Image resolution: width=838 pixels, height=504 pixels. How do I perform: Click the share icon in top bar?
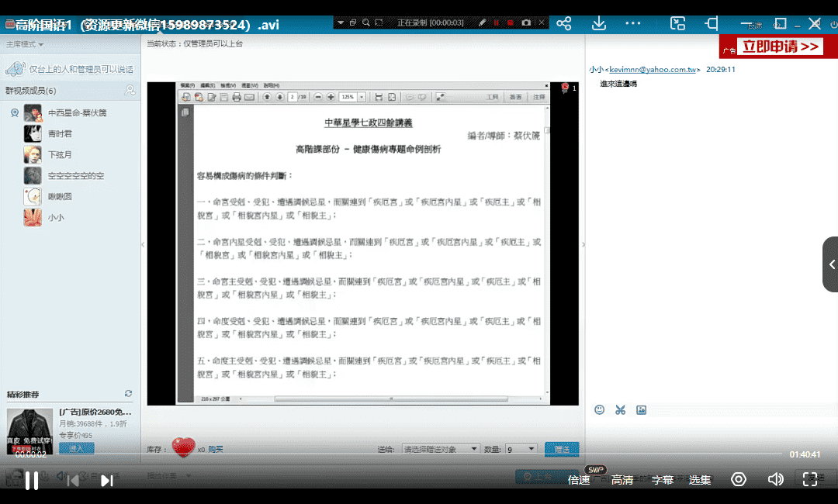point(564,24)
